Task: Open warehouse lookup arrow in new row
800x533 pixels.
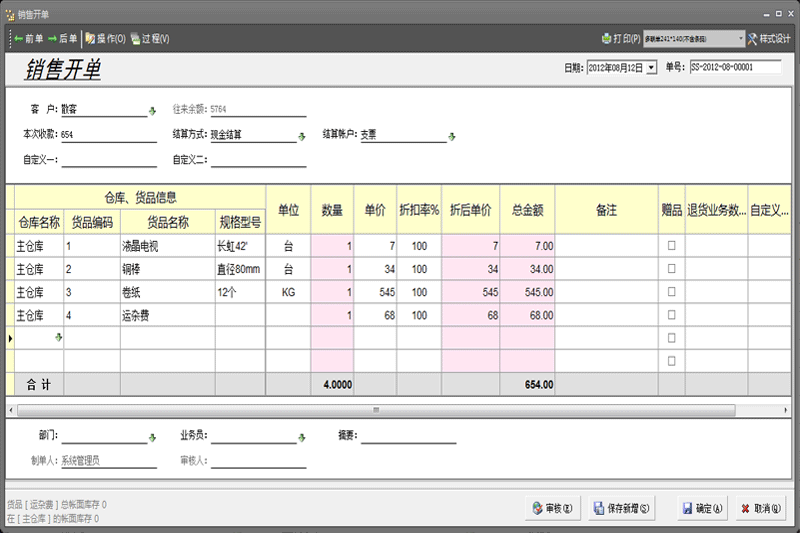Action: (59, 338)
